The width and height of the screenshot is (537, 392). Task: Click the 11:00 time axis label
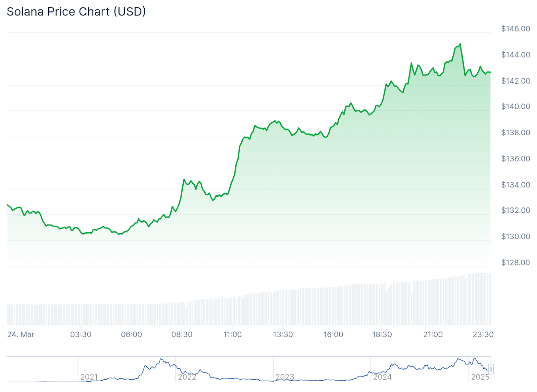point(232,334)
